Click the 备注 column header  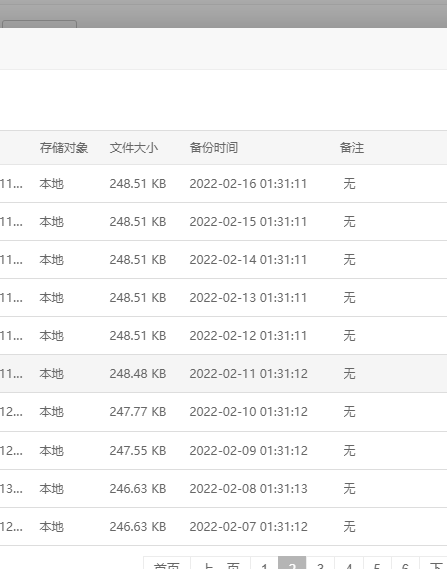[352, 148]
